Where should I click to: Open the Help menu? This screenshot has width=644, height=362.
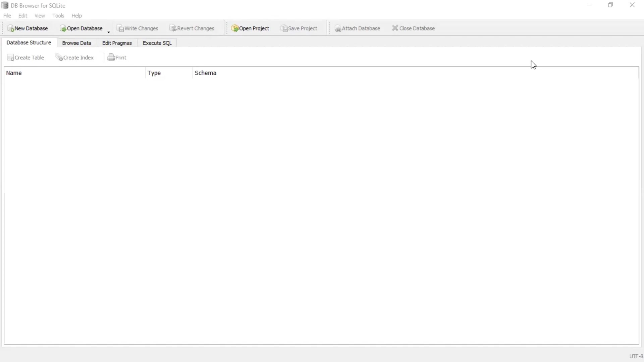[x=77, y=15]
